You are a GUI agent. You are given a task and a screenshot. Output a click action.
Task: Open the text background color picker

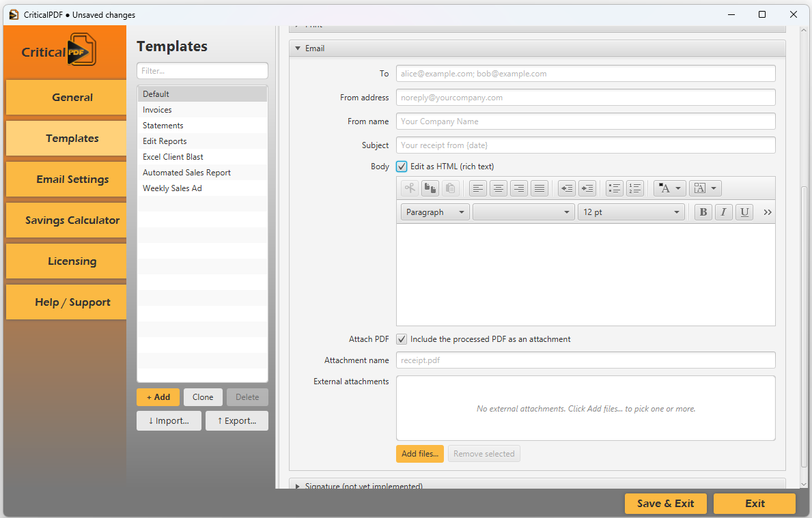(x=705, y=188)
